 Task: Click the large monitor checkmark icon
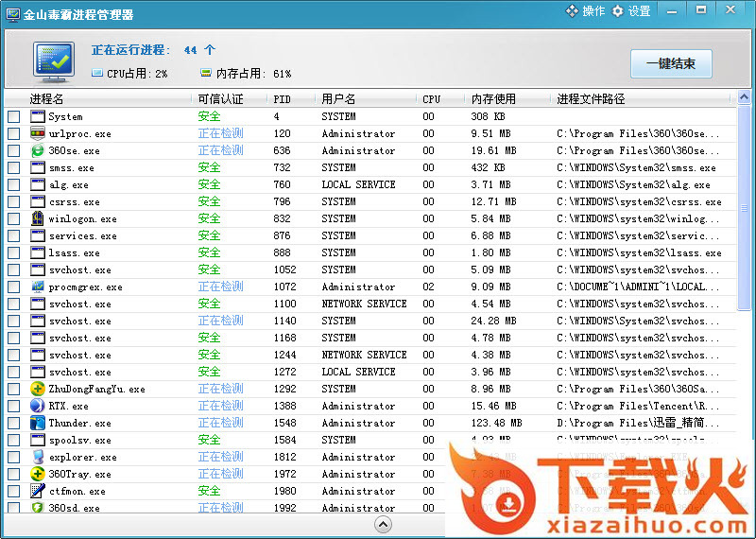[54, 61]
